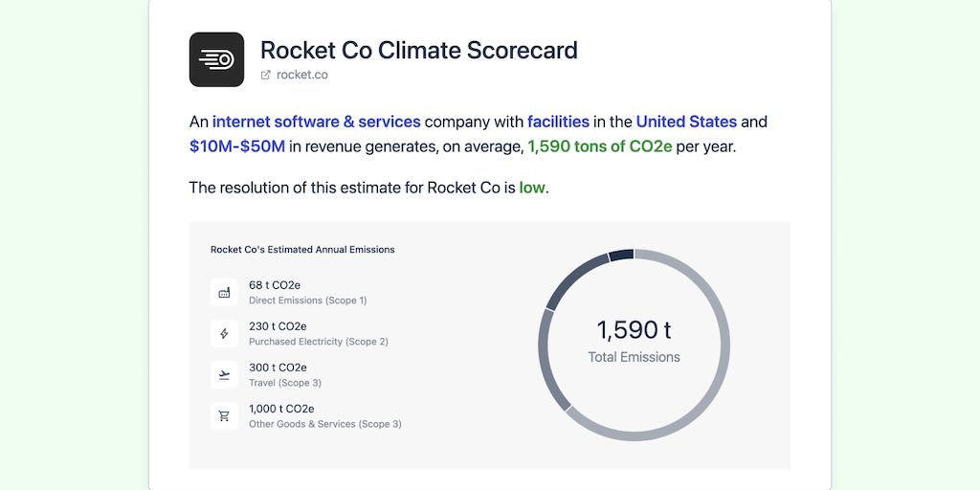Click "Rocket Co's Estimated Annual Emissions" title

(x=302, y=250)
